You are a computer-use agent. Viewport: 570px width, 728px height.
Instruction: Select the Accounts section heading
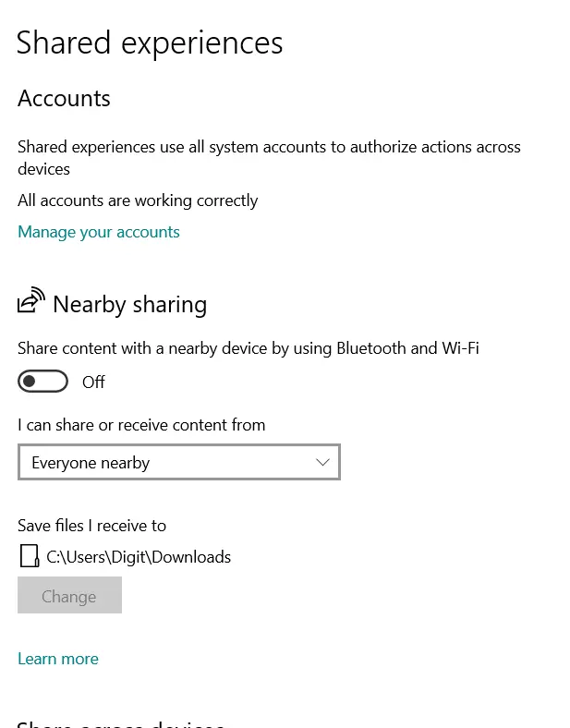(x=64, y=99)
